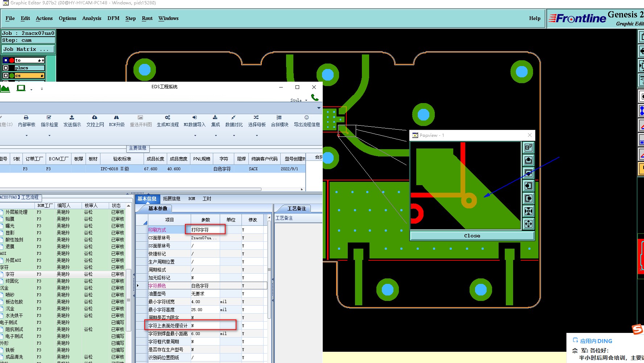Image resolution: width=644 pixels, height=363 pixels.
Task: Click the 指示检查 checkmark icon
Action: click(49, 118)
